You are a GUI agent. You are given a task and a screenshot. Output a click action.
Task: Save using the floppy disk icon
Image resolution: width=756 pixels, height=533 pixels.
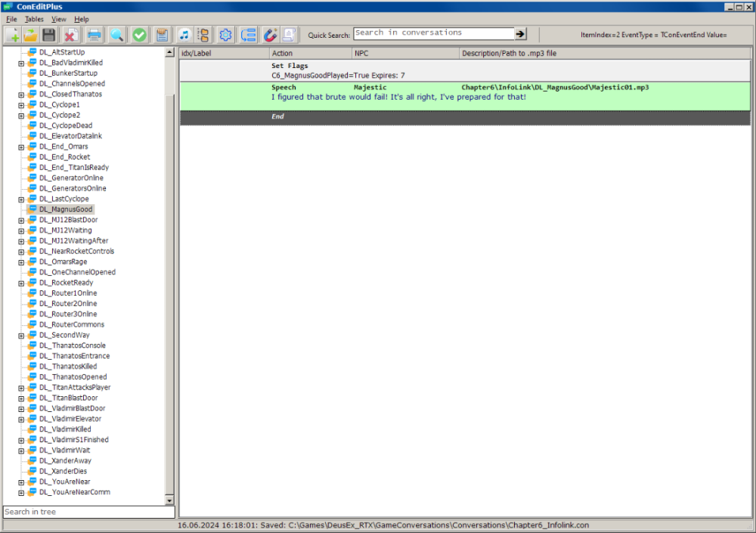49,35
